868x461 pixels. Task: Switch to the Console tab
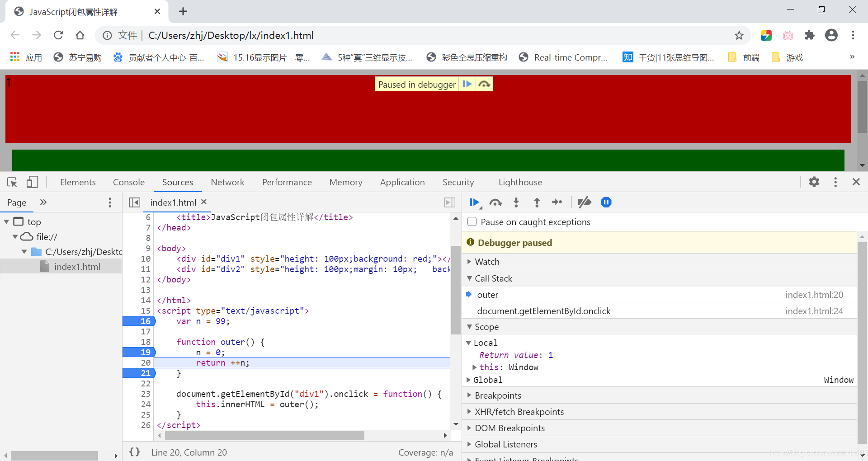click(129, 182)
